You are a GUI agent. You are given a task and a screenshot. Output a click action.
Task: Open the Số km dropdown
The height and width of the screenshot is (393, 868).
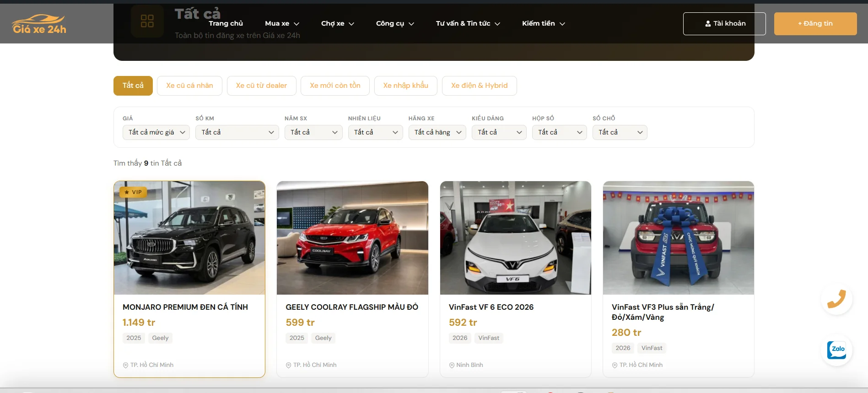tap(237, 132)
